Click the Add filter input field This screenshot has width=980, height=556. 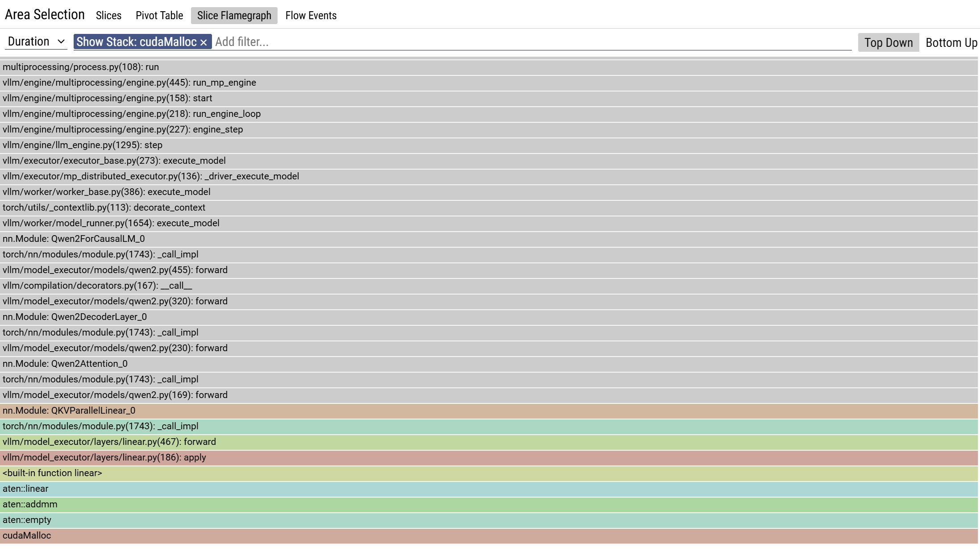tap(531, 42)
